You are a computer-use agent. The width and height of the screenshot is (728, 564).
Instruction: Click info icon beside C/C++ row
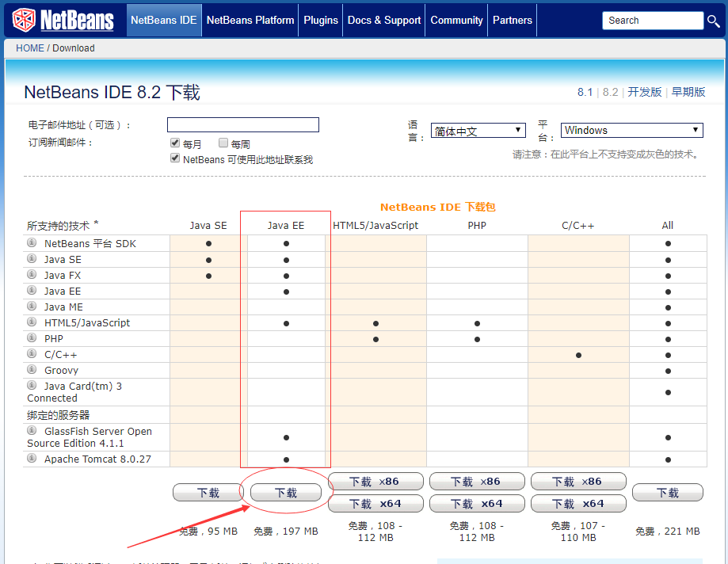tap(32, 354)
